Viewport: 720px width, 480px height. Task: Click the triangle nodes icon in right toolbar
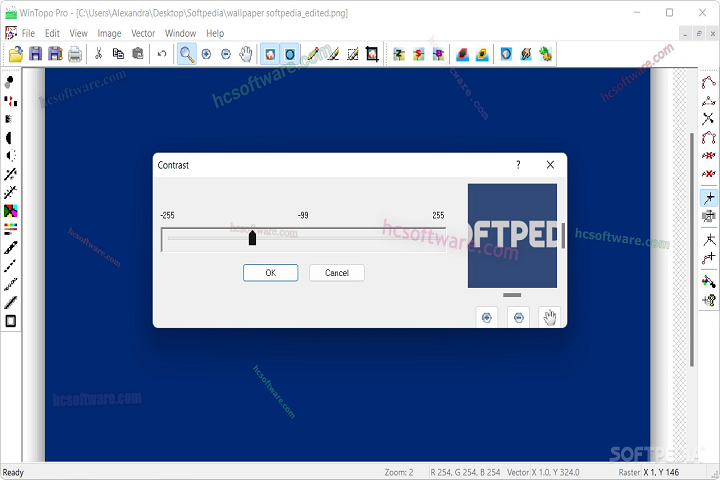709,101
